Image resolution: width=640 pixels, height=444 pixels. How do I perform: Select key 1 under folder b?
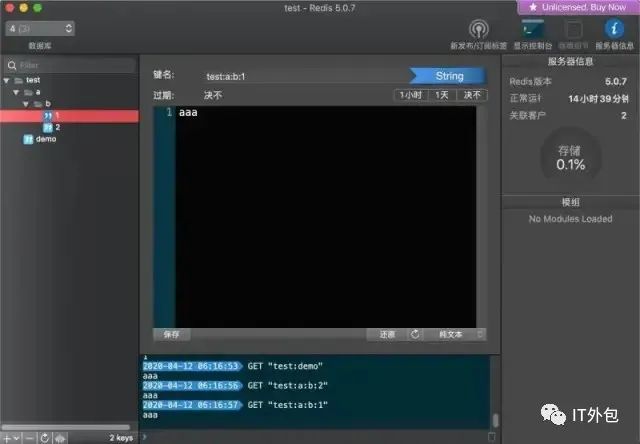coord(69,116)
